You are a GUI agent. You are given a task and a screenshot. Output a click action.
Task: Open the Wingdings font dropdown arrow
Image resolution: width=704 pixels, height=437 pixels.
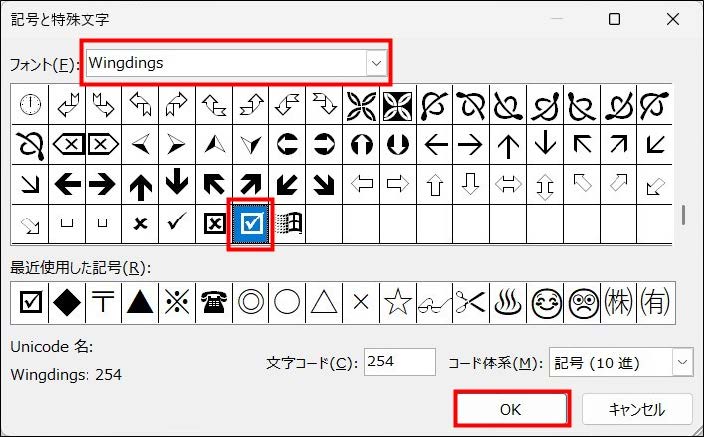tap(376, 63)
